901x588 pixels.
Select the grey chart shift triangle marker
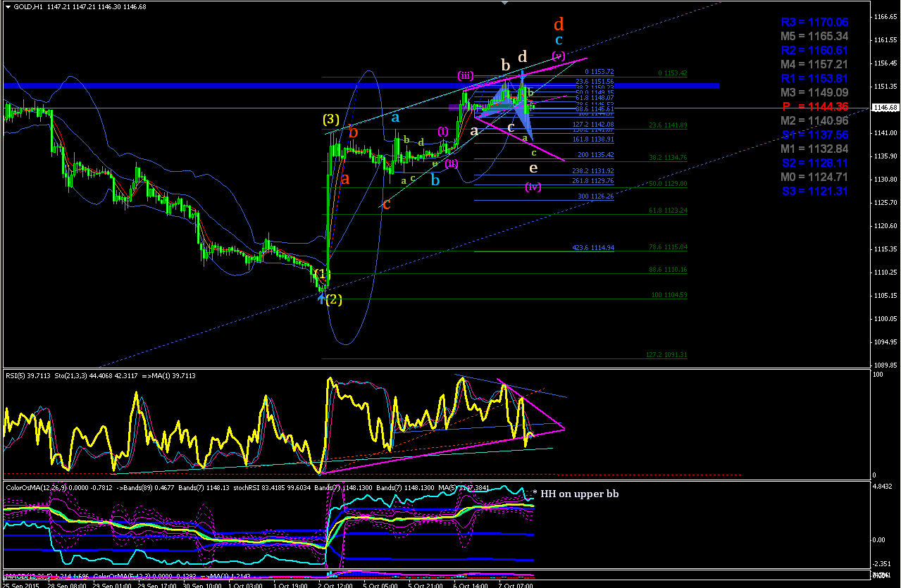504,3
